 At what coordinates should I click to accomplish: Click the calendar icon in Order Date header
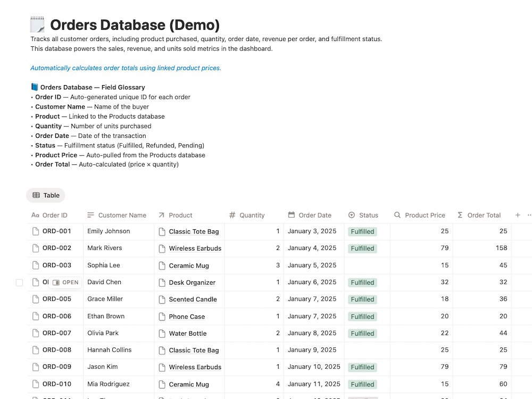point(292,215)
